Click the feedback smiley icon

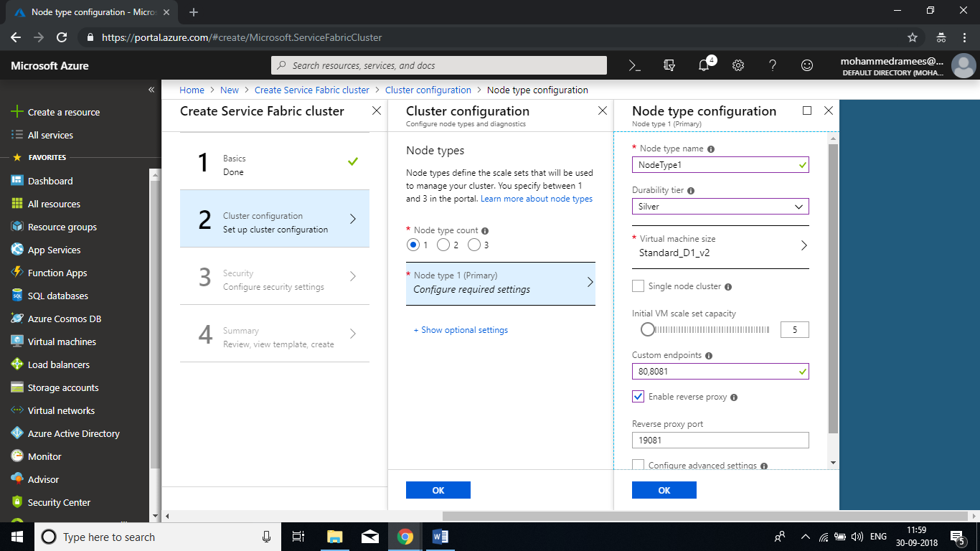[807, 65]
